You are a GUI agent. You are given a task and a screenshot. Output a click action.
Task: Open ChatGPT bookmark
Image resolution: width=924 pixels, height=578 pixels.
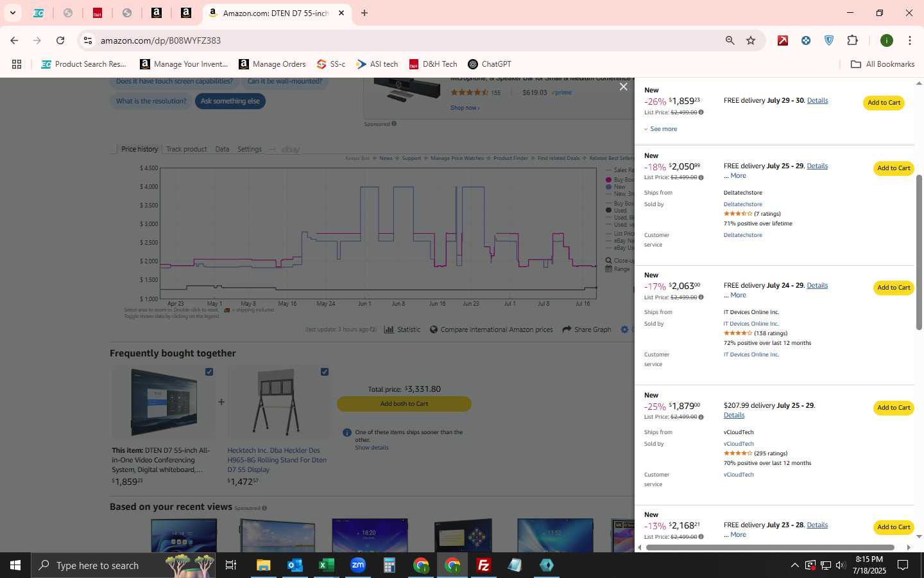(x=490, y=64)
